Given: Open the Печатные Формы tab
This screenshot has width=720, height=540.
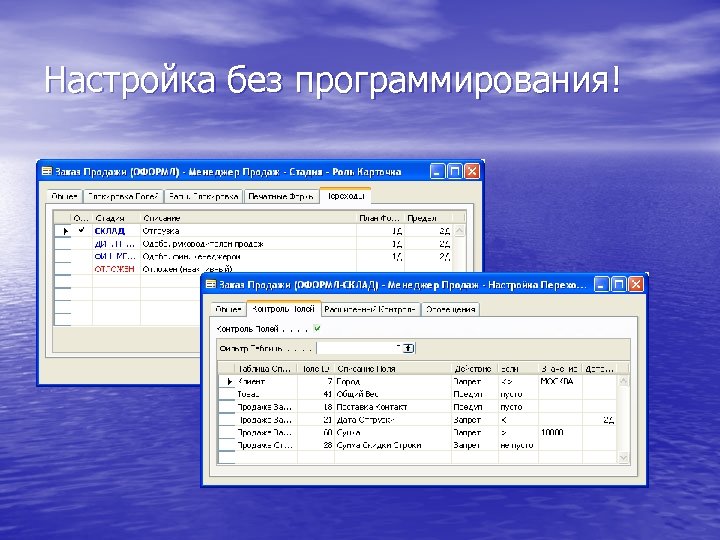Looking at the screenshot, I should (281, 197).
